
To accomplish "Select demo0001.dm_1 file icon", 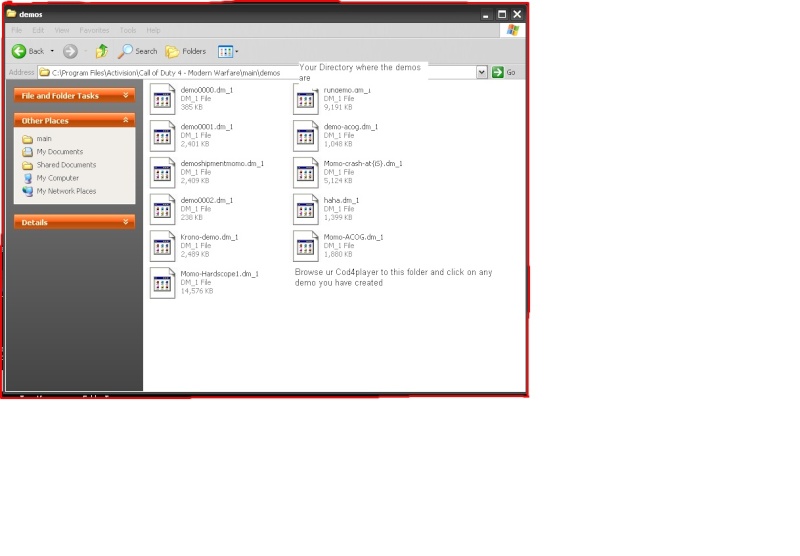I will click(162, 136).
